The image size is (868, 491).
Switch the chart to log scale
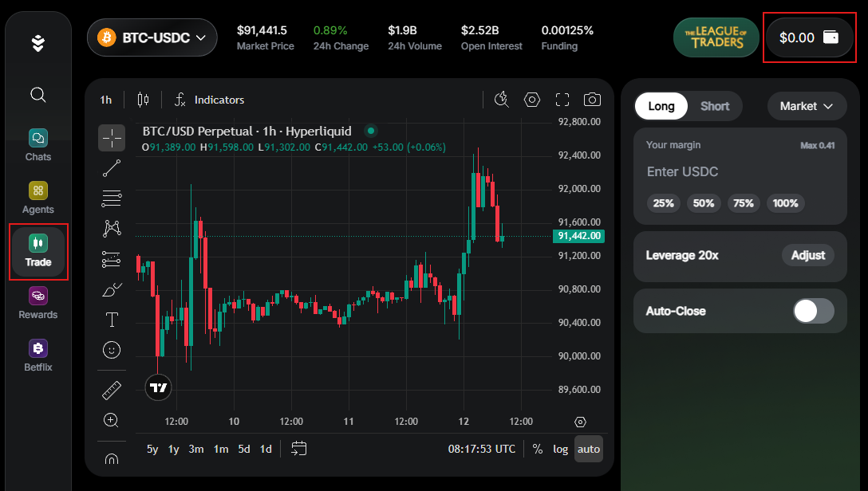[560, 449]
